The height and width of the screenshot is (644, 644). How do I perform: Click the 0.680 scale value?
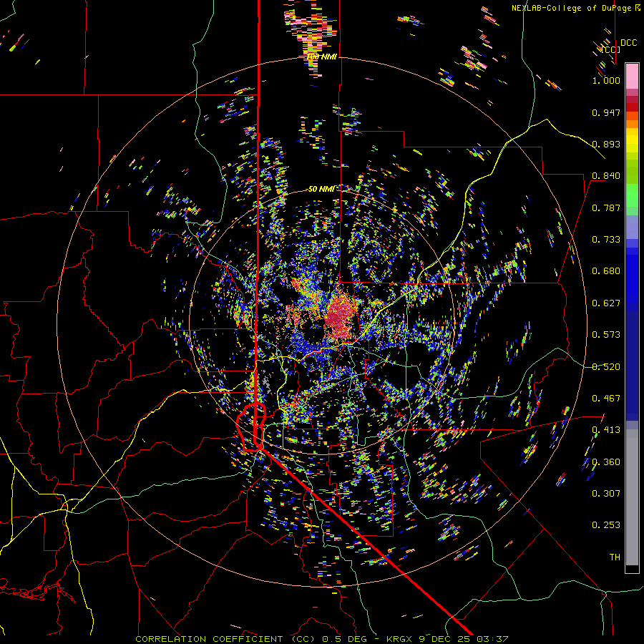606,271
